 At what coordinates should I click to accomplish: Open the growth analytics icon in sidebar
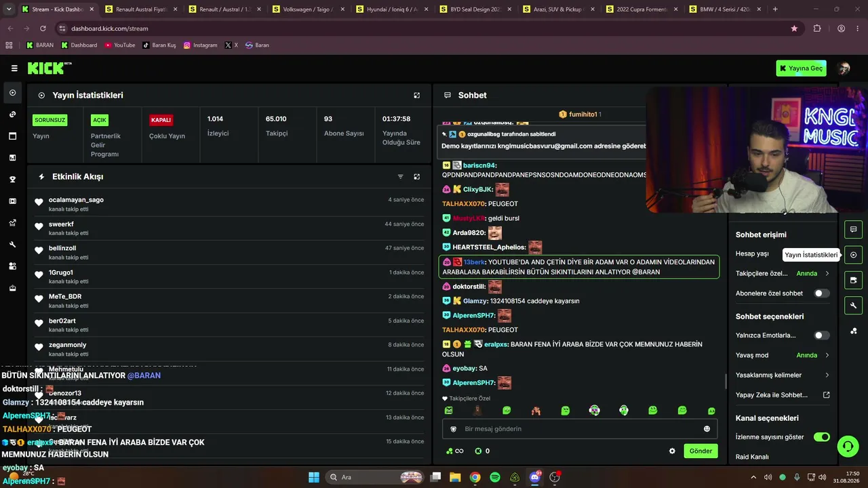13,223
